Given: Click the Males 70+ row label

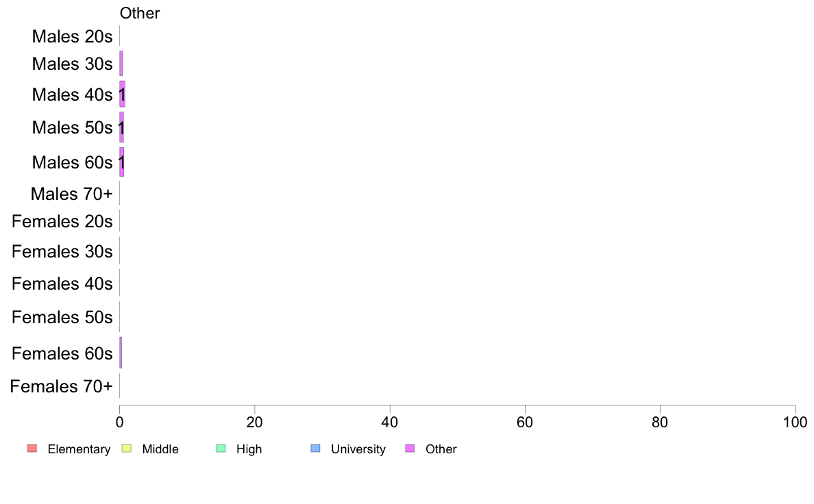Looking at the screenshot, I should coord(72,194).
